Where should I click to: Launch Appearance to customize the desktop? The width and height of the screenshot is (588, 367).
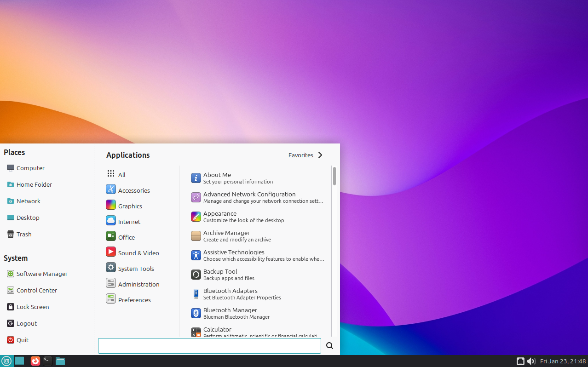[x=220, y=217]
